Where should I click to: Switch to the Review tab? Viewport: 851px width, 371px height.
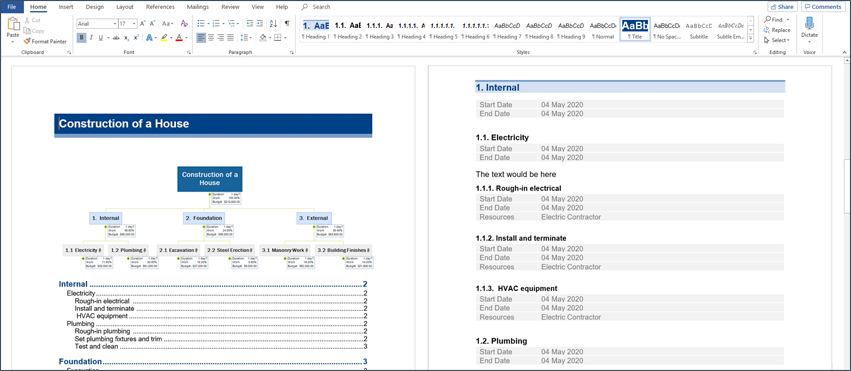(231, 7)
